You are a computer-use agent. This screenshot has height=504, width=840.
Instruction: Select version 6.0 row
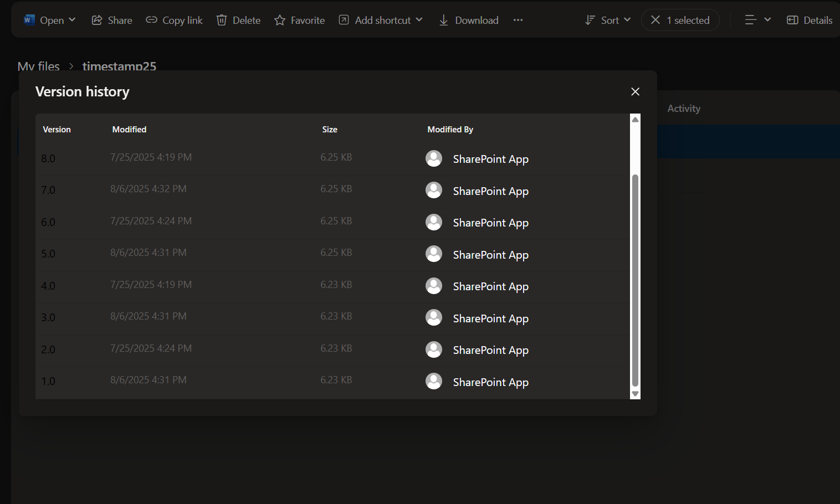pyautogui.click(x=333, y=223)
